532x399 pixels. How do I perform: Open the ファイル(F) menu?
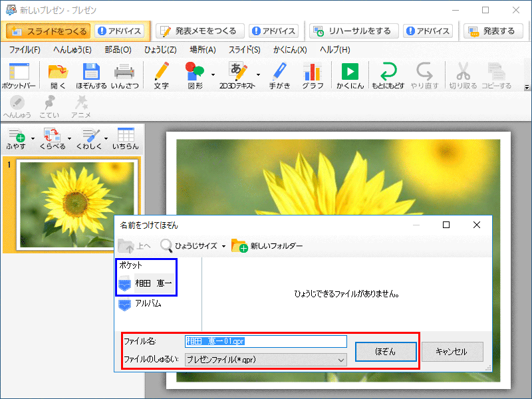point(25,50)
